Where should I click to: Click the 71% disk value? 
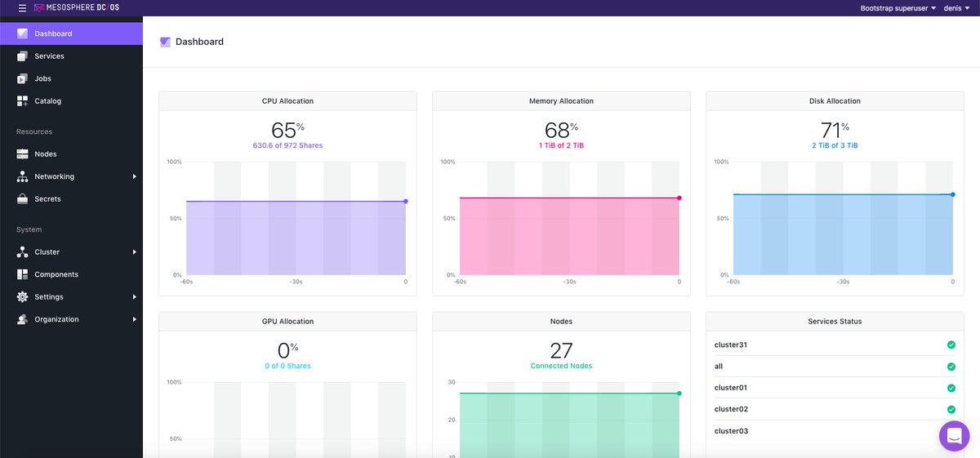pyautogui.click(x=835, y=130)
